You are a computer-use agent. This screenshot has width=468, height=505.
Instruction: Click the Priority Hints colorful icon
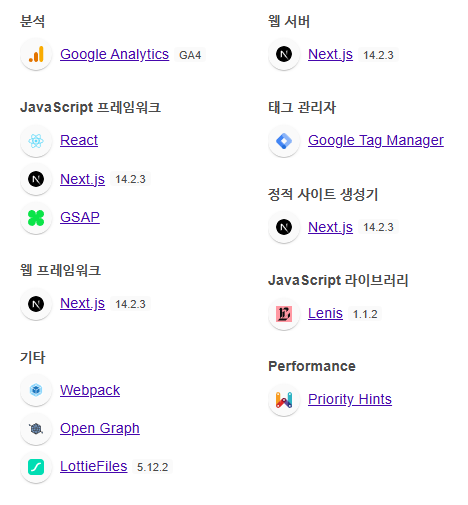pos(284,400)
